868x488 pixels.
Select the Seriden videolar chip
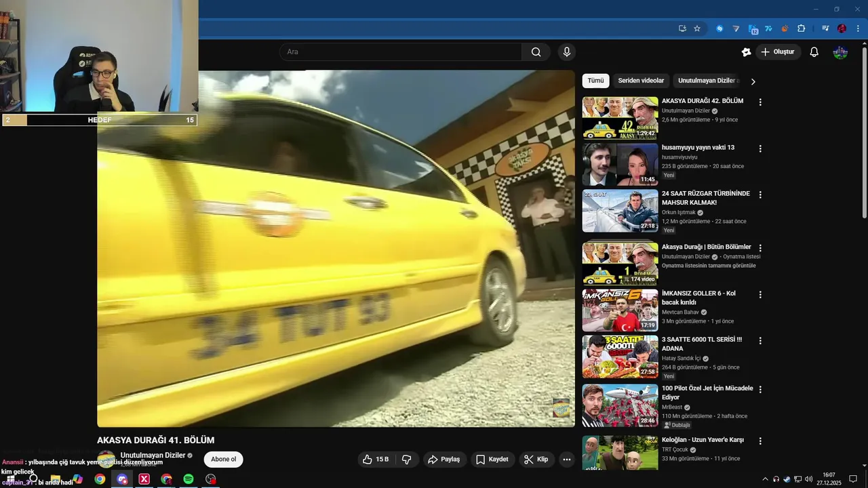point(641,81)
